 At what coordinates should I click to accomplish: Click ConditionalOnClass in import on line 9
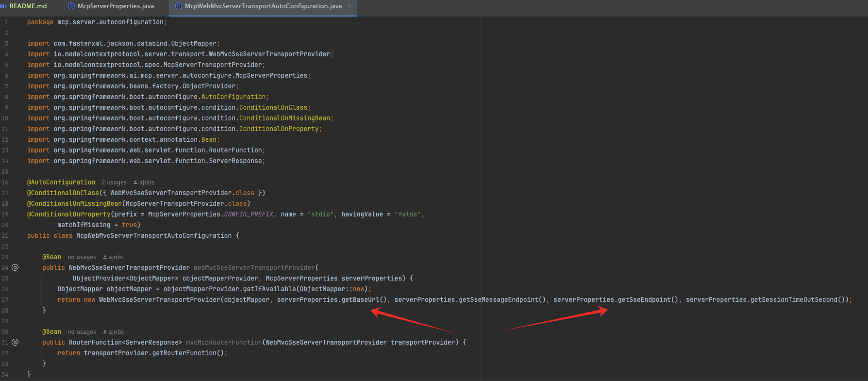273,108
